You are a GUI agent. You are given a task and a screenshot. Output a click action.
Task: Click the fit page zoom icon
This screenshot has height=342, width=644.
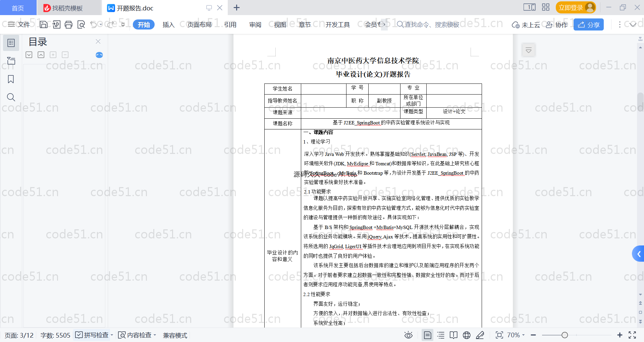point(499,335)
